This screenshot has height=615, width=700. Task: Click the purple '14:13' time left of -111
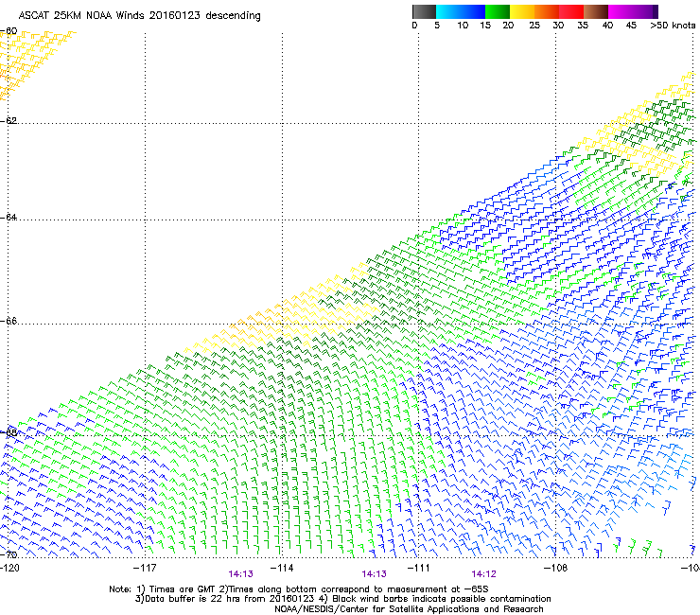coord(374,574)
